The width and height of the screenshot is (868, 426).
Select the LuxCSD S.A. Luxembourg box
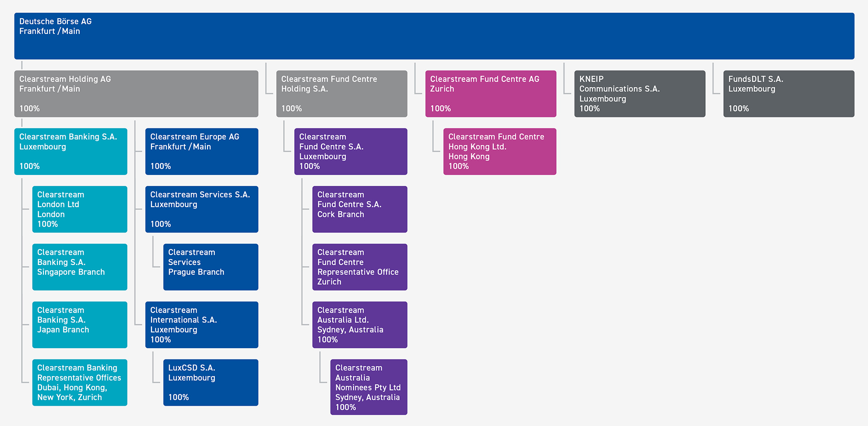tap(211, 383)
